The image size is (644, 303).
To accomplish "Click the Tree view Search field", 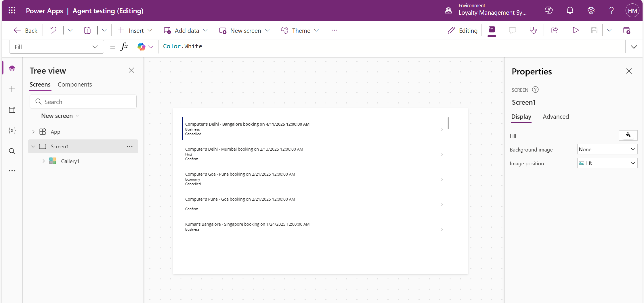I will [x=83, y=102].
